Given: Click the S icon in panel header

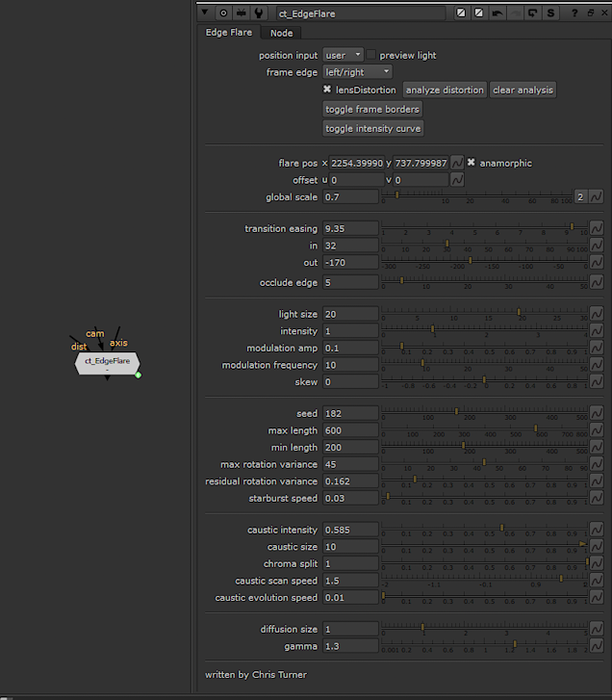Looking at the screenshot, I should [550, 13].
